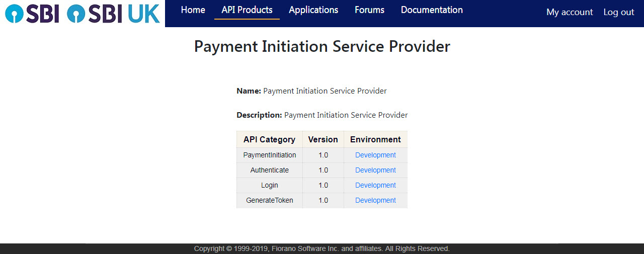Open Development link for PaymentInitiation
The height and width of the screenshot is (254, 644).
pyautogui.click(x=375, y=155)
